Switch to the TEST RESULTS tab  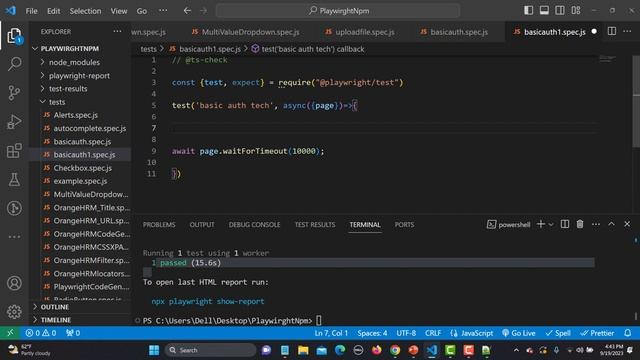point(315,224)
